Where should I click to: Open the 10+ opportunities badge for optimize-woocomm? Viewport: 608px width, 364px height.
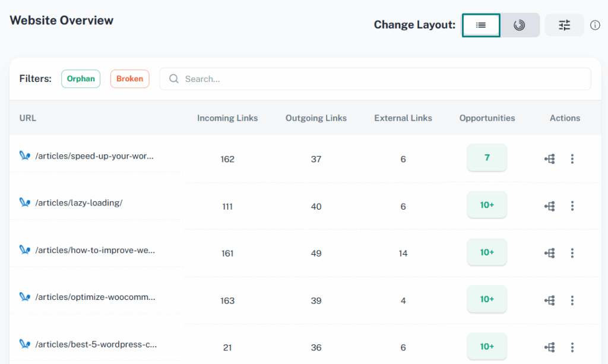487,299
